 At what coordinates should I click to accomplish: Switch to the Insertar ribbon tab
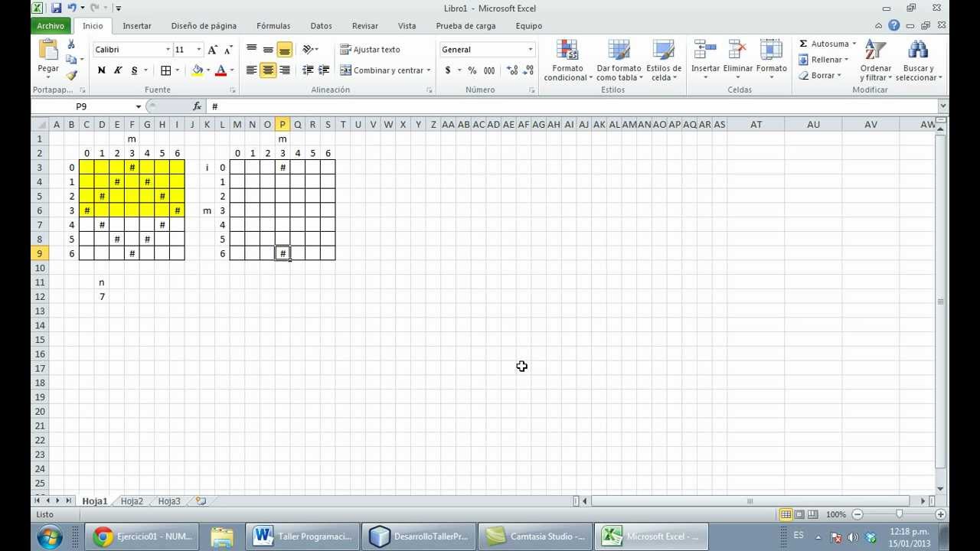[x=137, y=26]
